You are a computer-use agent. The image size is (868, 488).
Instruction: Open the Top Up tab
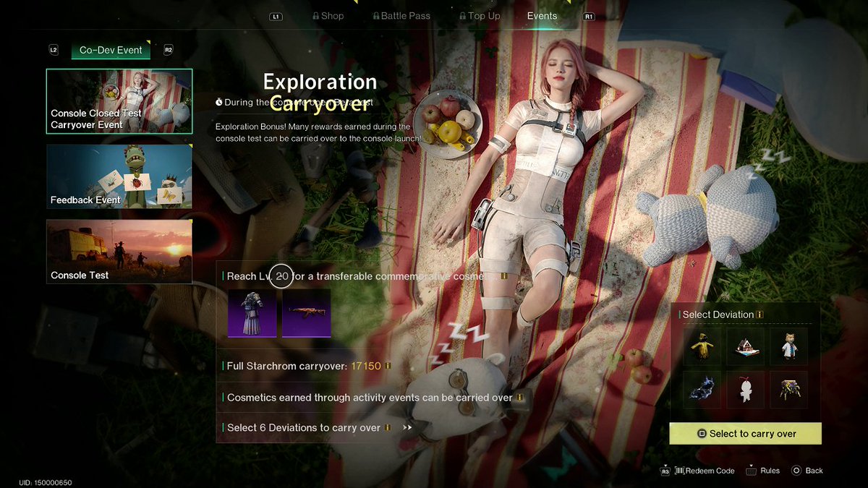click(x=480, y=16)
